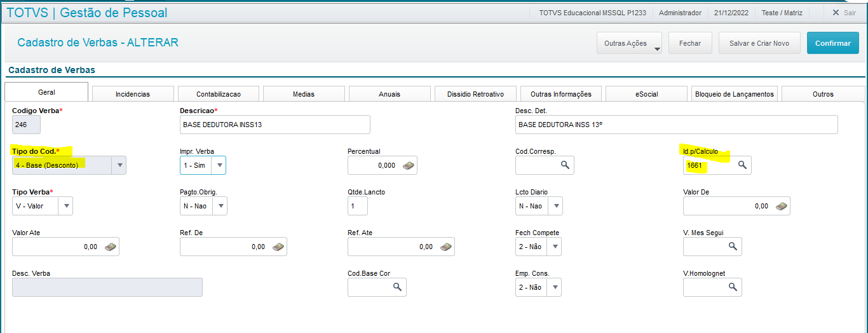Expand the Tipo do Cod. dropdown

[x=119, y=165]
